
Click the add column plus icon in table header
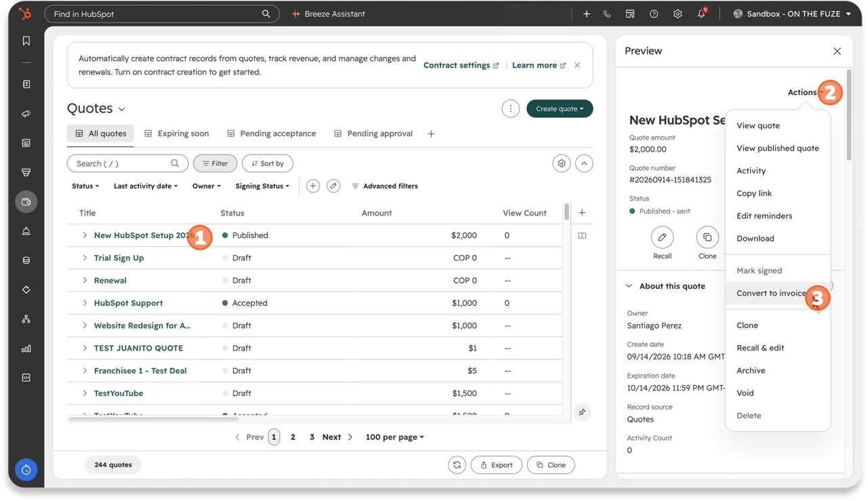[x=582, y=213]
